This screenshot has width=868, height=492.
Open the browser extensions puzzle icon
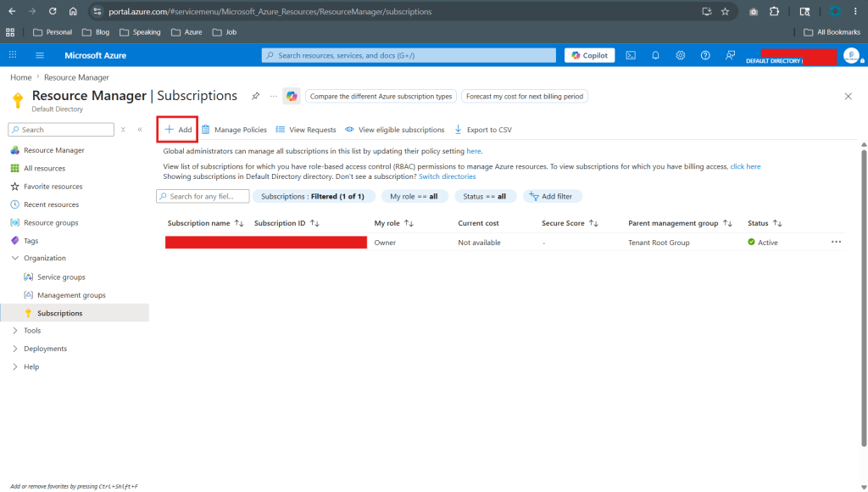tap(774, 11)
